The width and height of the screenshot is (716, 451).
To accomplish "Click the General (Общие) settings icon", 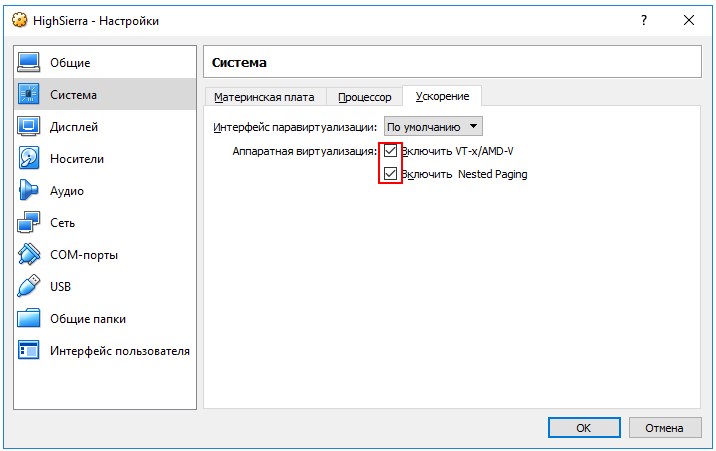I will (29, 63).
